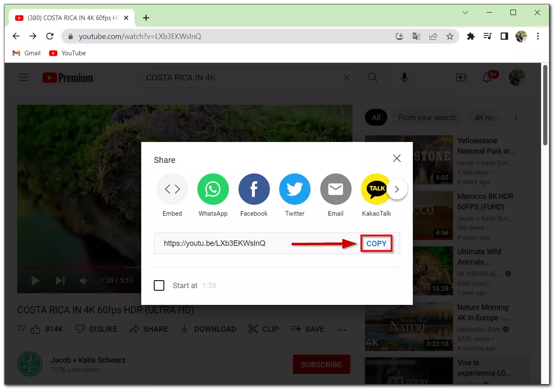
Task: Share the video on Facebook
Action: (x=254, y=189)
